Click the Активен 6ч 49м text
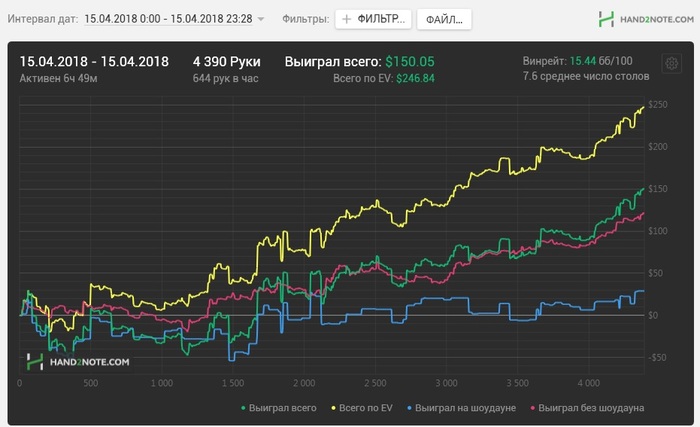The height and width of the screenshot is (427, 700). point(58,79)
